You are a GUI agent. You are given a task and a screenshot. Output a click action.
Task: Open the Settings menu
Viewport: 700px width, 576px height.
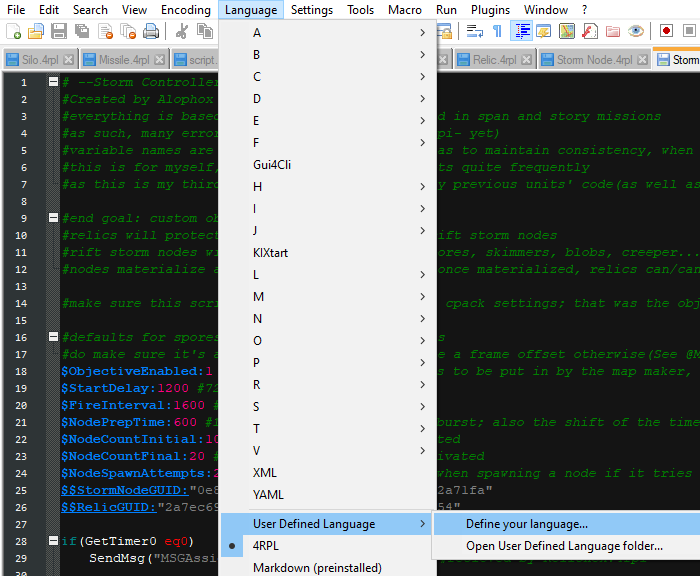point(311,10)
